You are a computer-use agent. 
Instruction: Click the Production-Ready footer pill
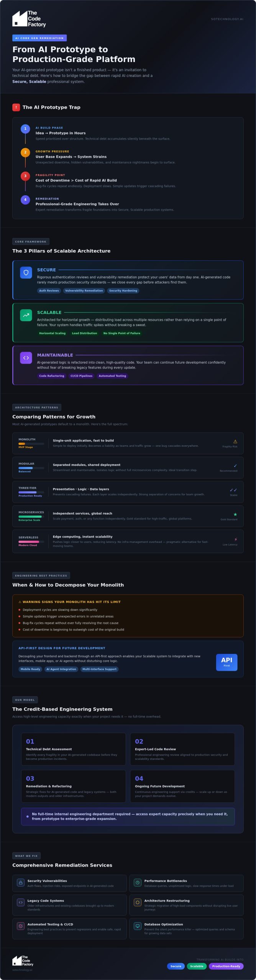click(226, 966)
